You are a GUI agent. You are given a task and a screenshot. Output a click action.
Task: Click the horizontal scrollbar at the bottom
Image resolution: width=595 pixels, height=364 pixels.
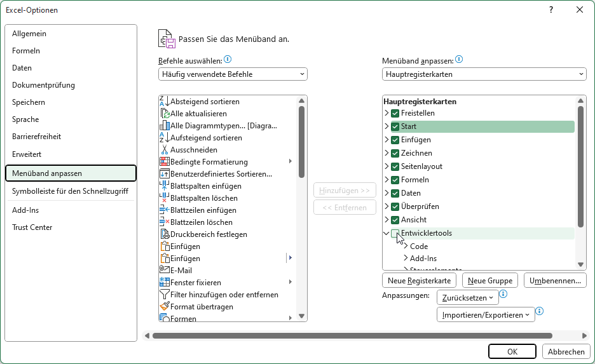pos(343,335)
